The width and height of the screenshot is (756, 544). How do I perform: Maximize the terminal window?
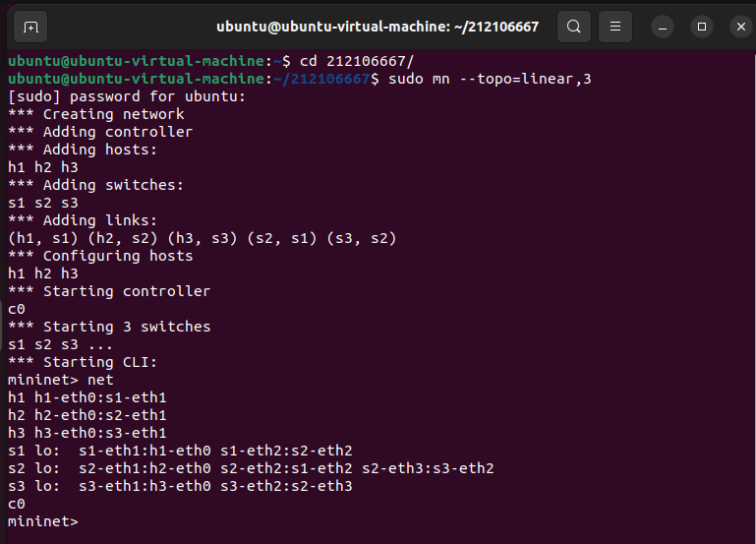(x=701, y=27)
